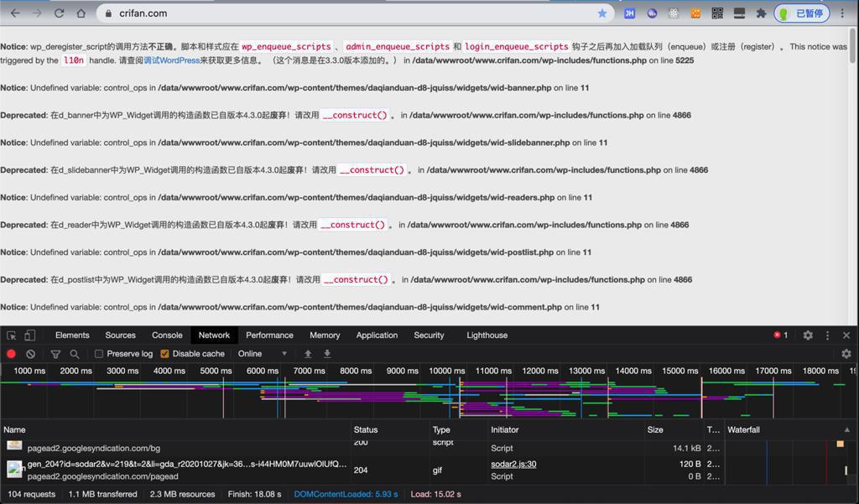Image resolution: width=859 pixels, height=504 pixels.
Task: Toggle the device toolbar in DevTools
Action: click(29, 335)
